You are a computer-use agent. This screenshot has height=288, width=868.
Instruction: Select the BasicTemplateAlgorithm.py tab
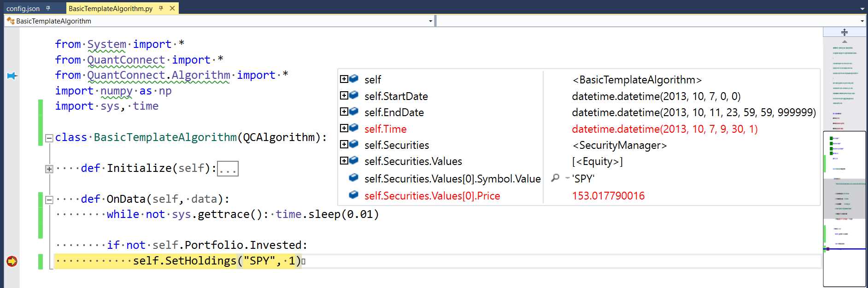(x=111, y=8)
